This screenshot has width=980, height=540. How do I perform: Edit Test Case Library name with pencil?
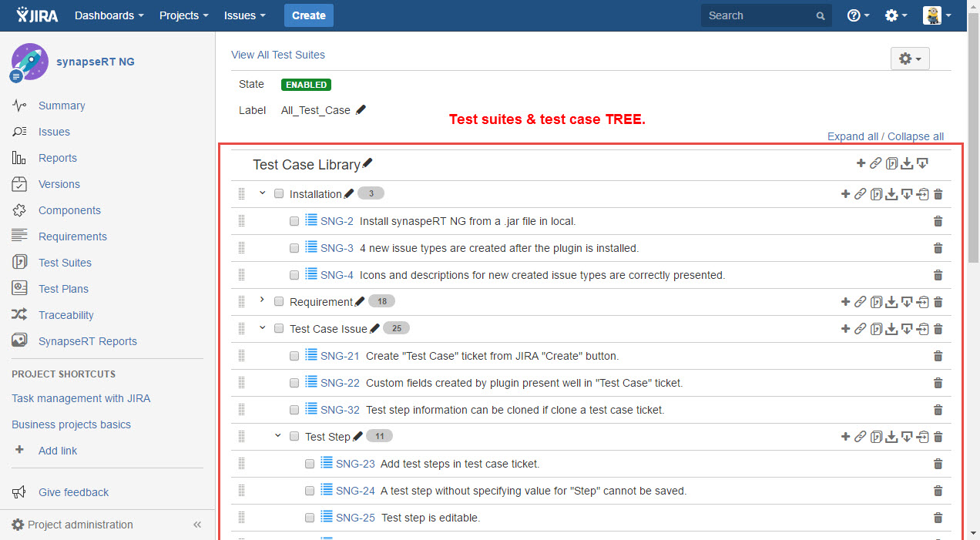367,163
